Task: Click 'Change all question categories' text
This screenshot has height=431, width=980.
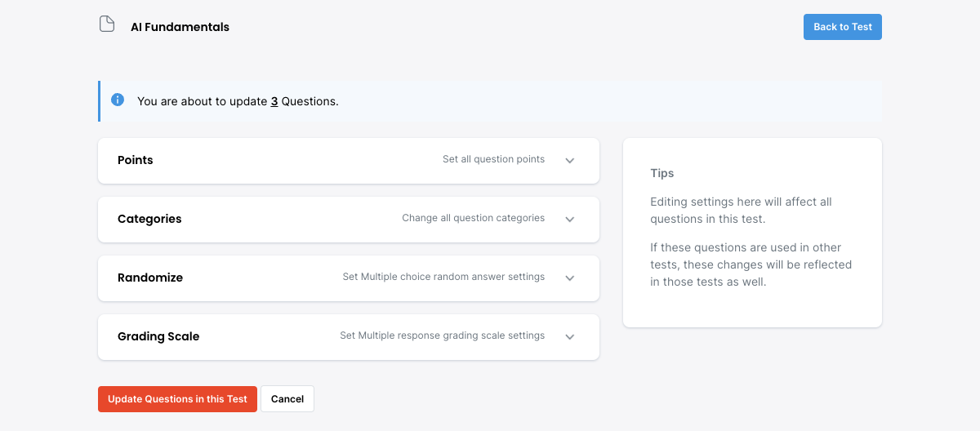Action: click(473, 218)
